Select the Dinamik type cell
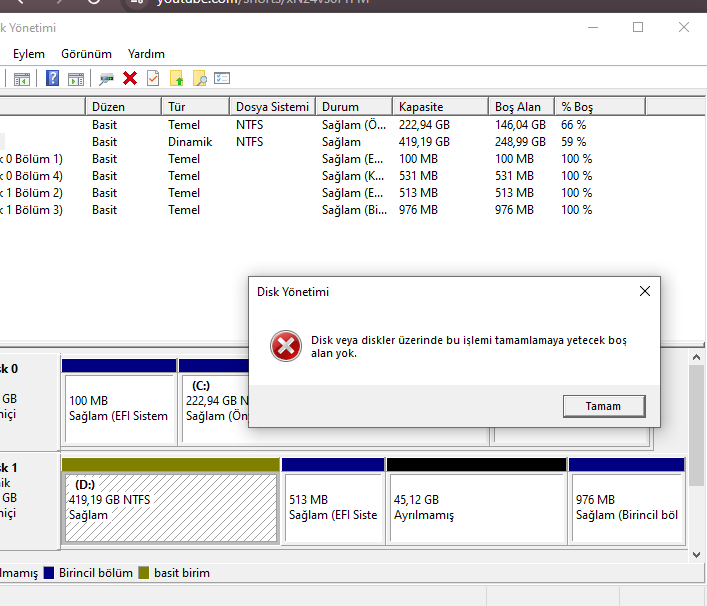 190,142
